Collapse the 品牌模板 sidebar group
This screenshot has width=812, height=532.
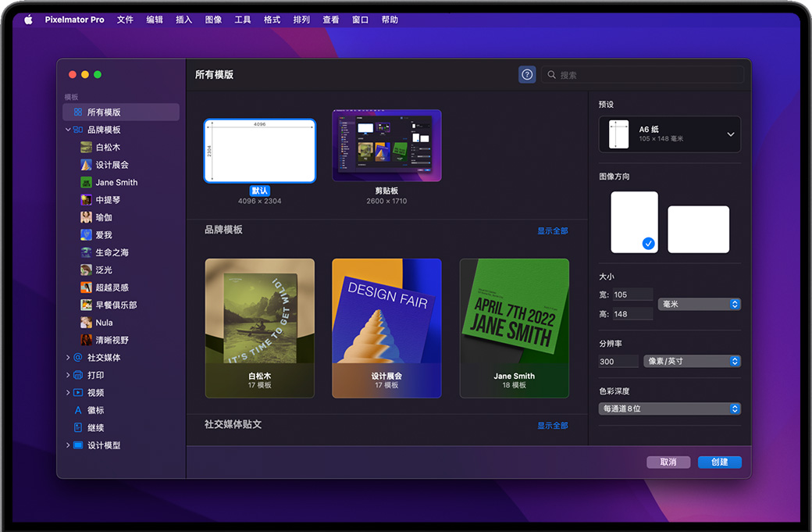[68, 130]
